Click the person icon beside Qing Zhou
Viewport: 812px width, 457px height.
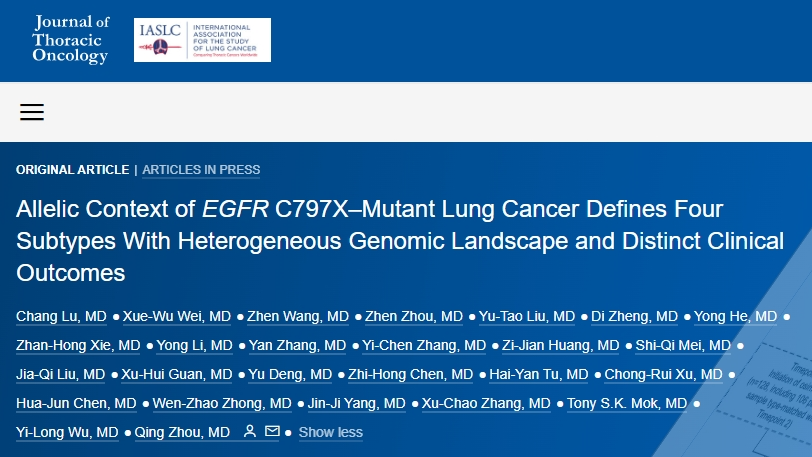coord(250,431)
